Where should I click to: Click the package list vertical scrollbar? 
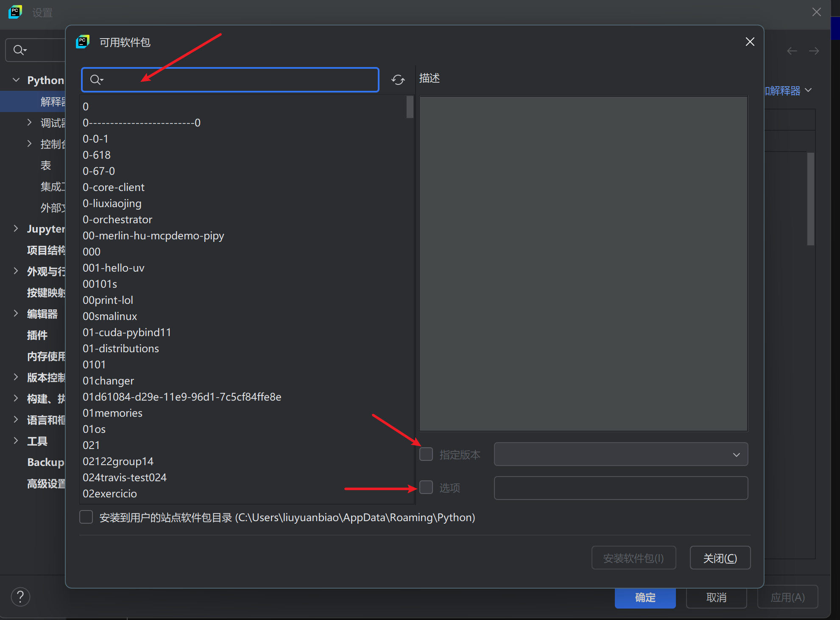410,107
